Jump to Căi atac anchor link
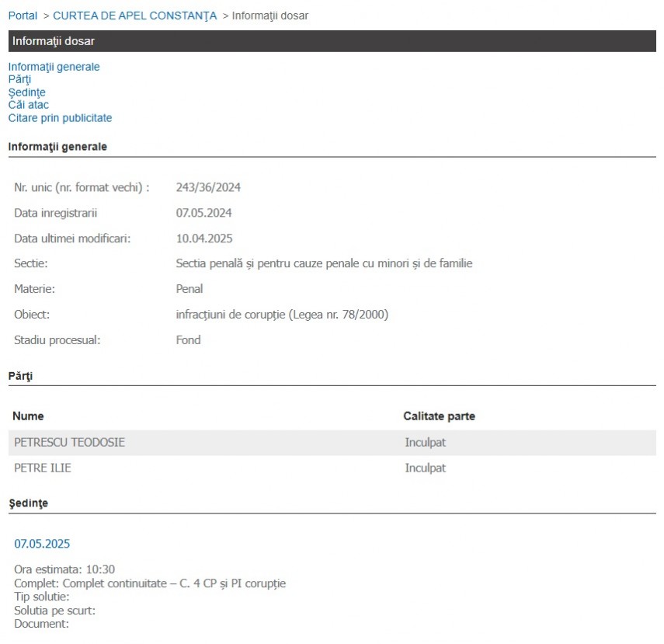 29,105
